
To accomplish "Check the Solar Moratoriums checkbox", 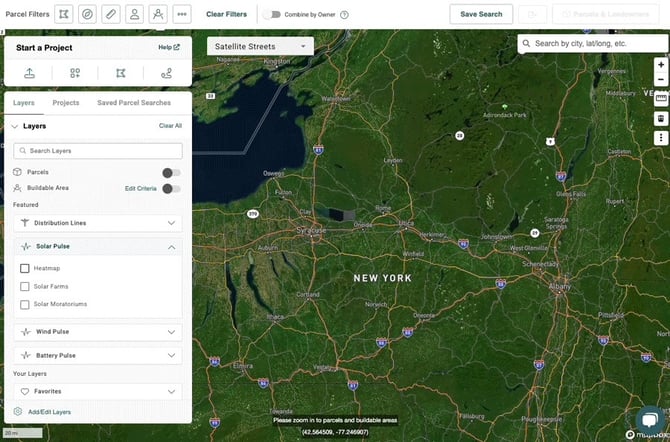I will point(25,304).
